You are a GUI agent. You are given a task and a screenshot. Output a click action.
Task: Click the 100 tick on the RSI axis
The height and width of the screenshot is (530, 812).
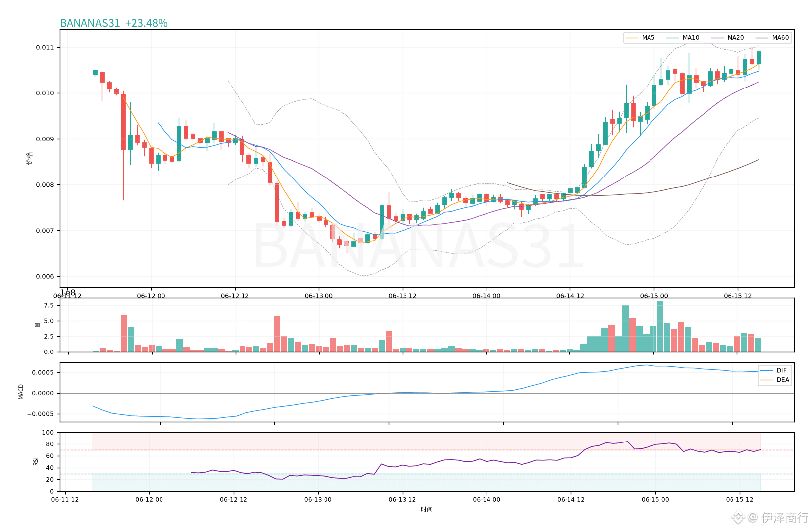pos(48,433)
